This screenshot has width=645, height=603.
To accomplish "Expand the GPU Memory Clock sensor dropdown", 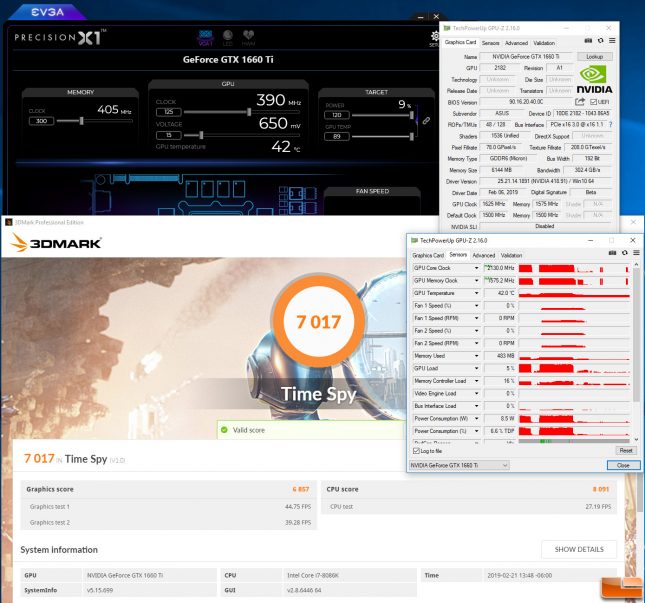I will pos(476,281).
